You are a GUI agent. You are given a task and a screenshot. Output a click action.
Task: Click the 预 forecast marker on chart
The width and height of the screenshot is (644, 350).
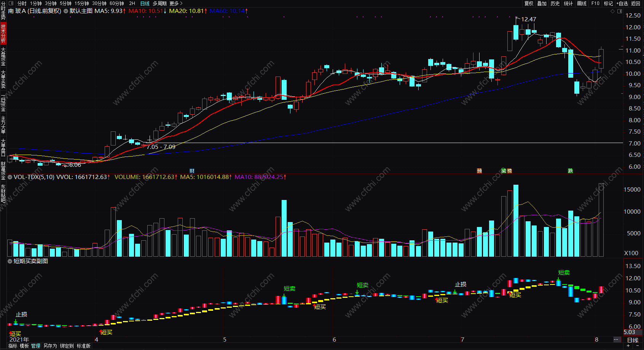click(x=480, y=171)
